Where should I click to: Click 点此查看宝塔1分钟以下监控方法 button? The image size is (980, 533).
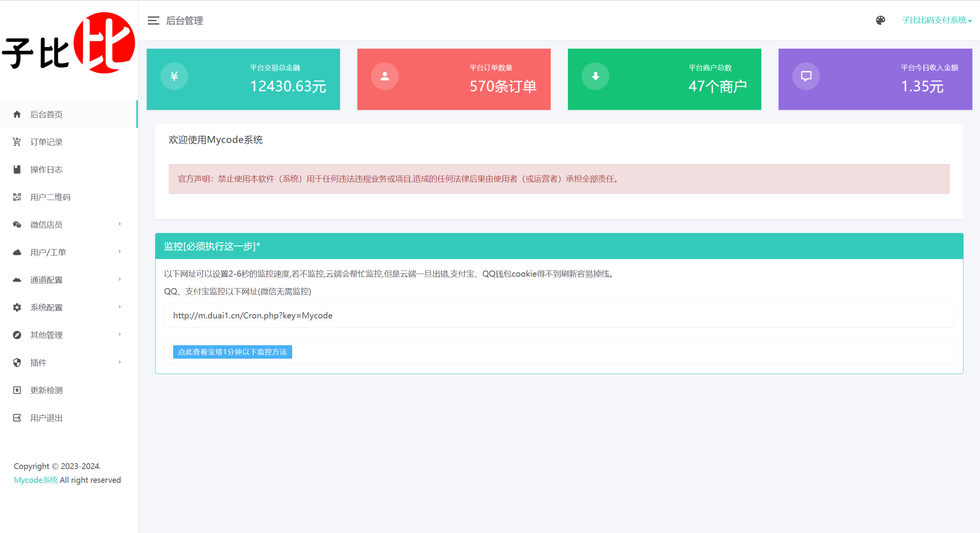click(232, 352)
